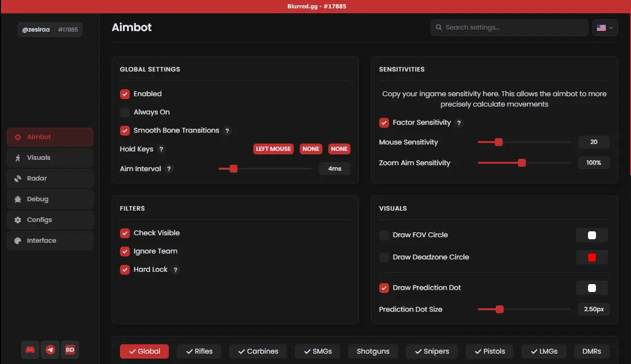Enable the Always On checkbox

point(125,112)
